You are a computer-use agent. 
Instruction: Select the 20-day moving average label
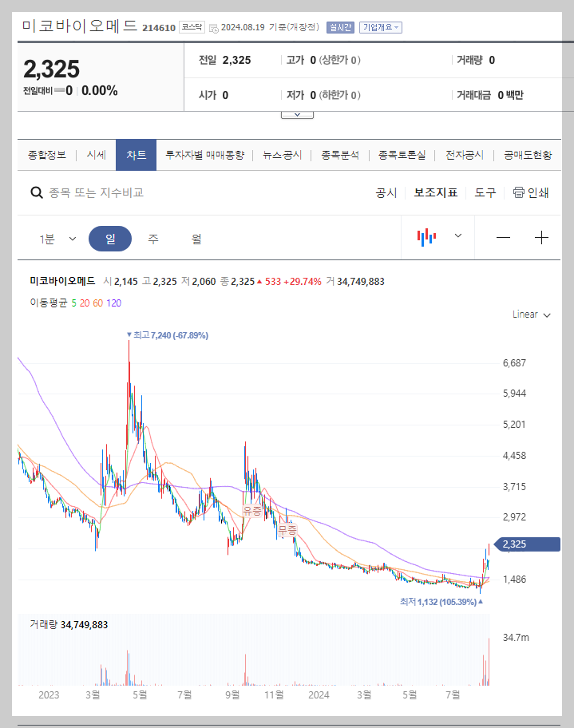pos(85,303)
